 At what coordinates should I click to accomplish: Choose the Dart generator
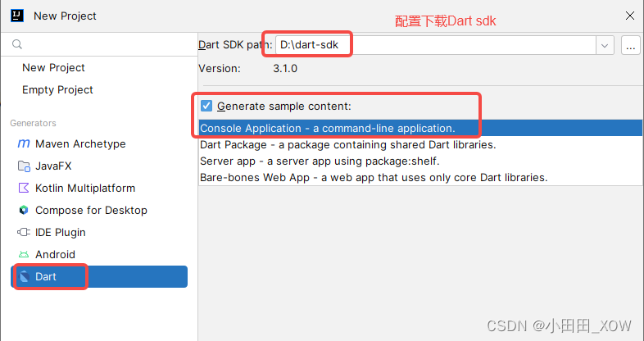click(99, 276)
